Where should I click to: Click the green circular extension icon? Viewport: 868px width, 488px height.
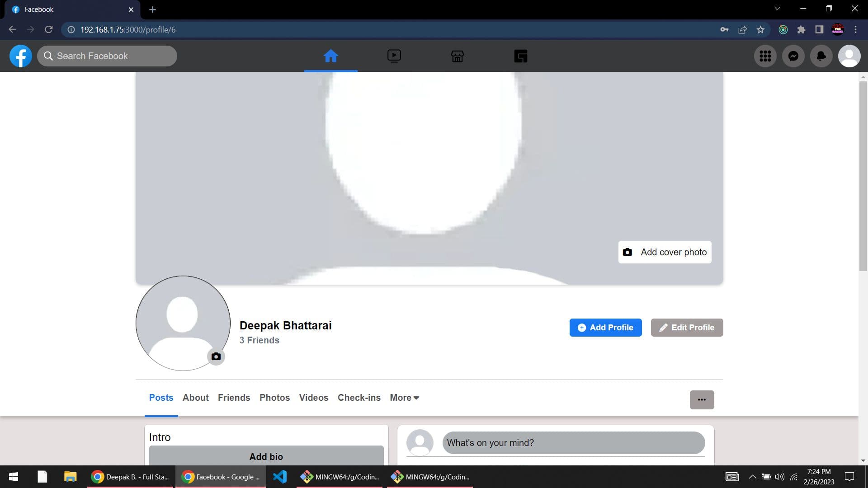coord(783,29)
